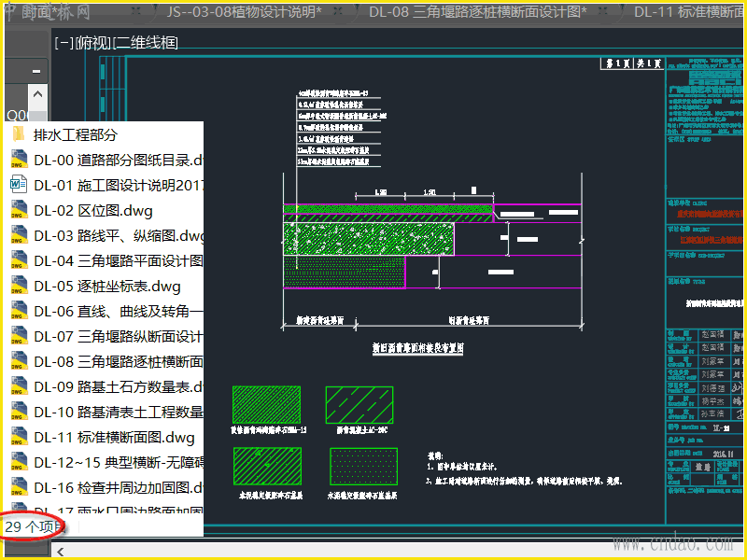Select file name DL-12~15 典型横断-无障碍
This screenshot has width=747, height=560.
(x=119, y=463)
